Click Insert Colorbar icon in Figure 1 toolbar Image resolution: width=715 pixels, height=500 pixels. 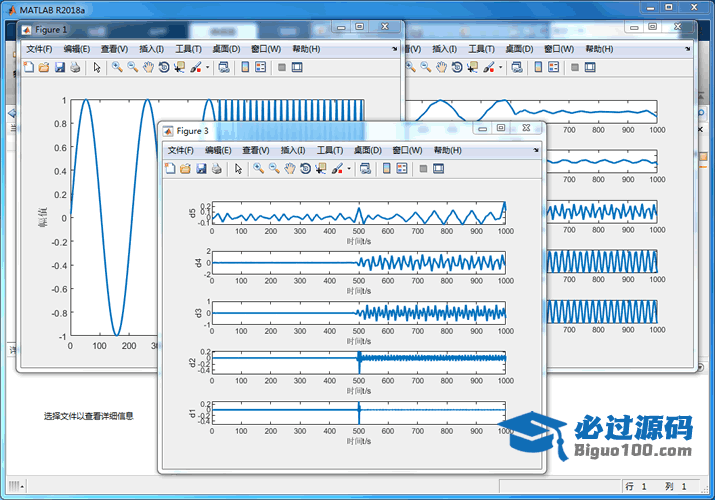[245, 67]
